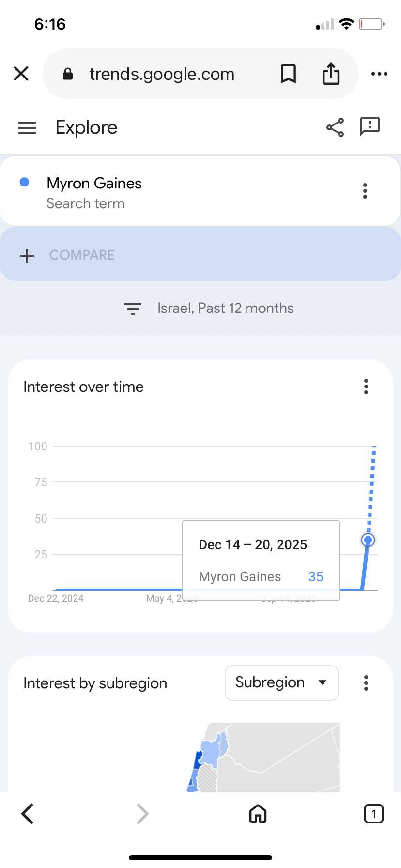Screen dimensions: 401x868
Task: Open the browser tabs switcher
Action: 373,814
